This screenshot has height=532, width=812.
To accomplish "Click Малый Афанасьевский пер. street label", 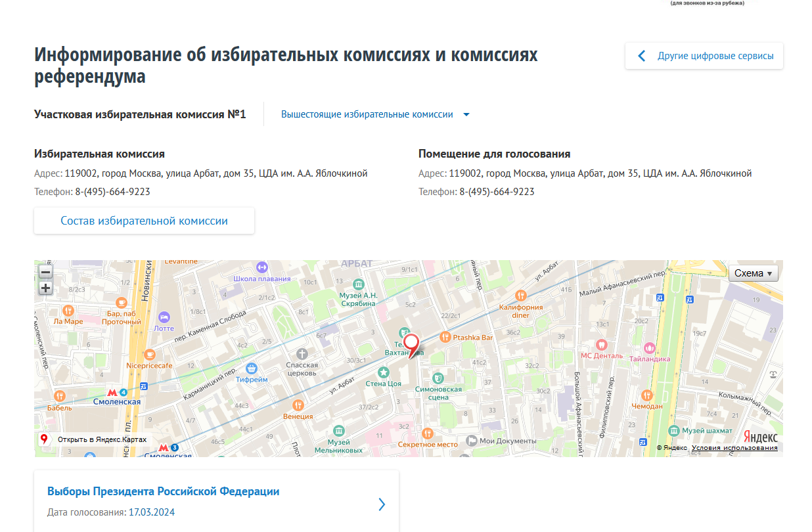I will (x=621, y=284).
